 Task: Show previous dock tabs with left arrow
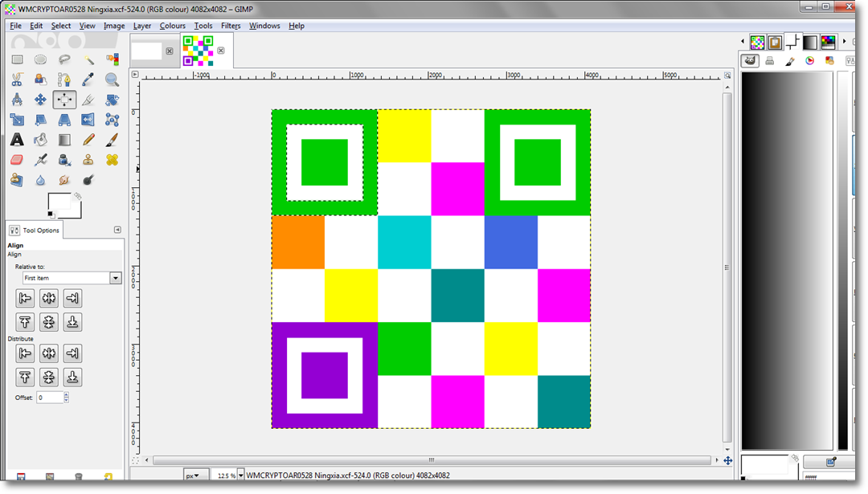tap(743, 42)
